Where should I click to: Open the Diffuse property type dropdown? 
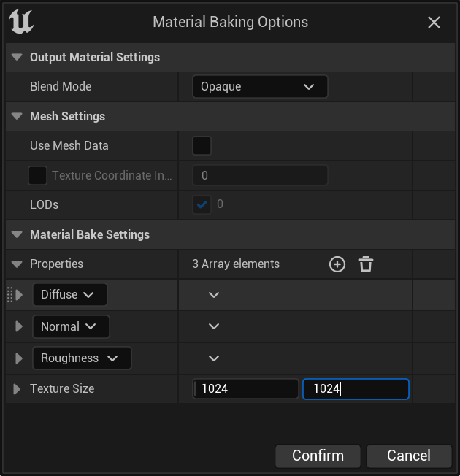point(70,295)
